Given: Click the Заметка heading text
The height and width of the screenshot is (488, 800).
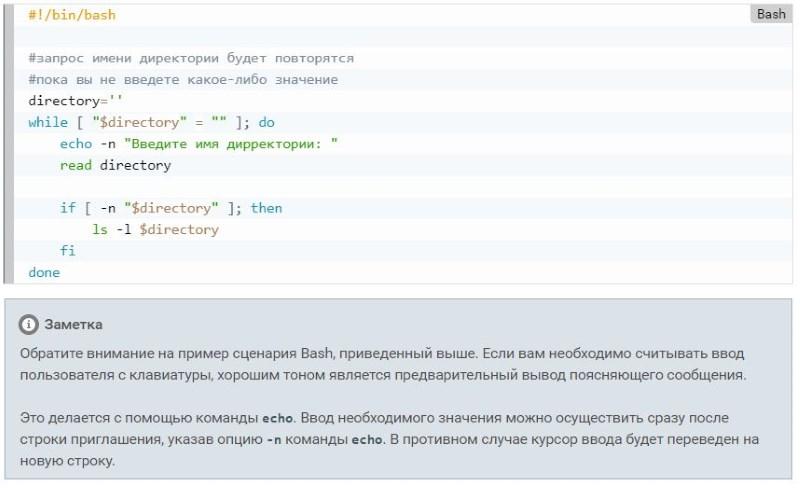Looking at the screenshot, I should 73,324.
